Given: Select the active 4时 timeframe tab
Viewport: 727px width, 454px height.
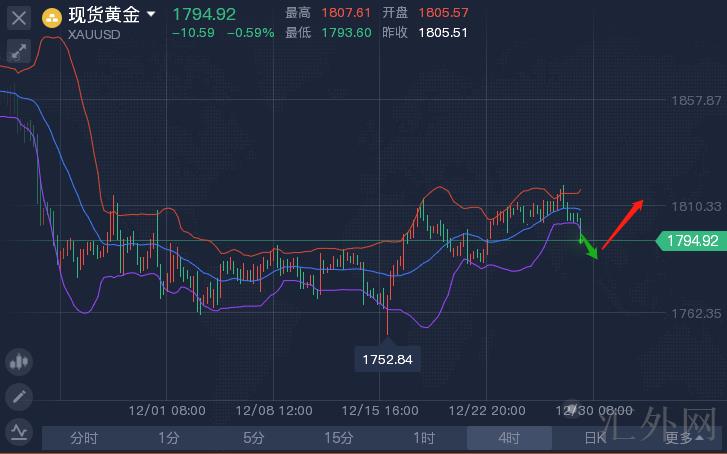Looking at the screenshot, I should point(509,437).
